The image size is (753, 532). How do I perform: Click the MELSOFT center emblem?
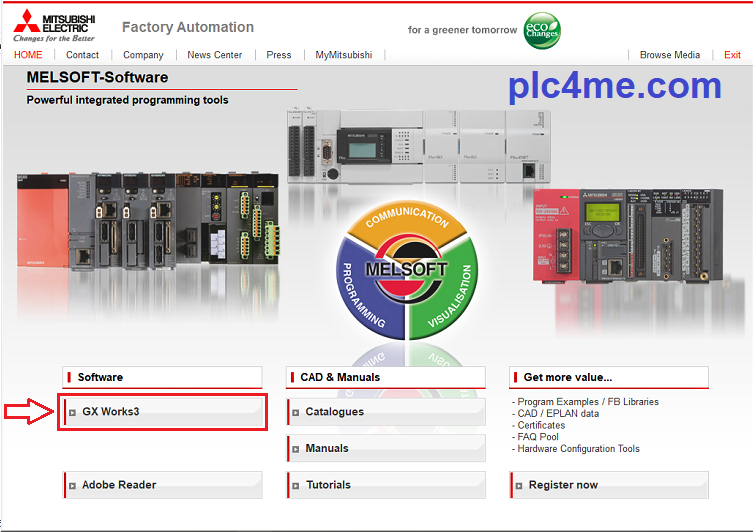(406, 269)
